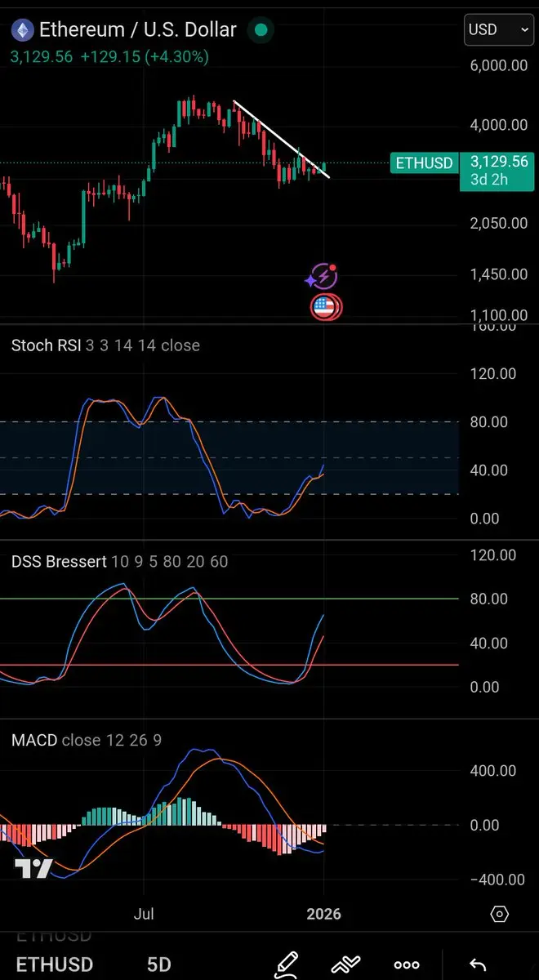Open the indicators chart icon
539x980 pixels.
(x=346, y=964)
